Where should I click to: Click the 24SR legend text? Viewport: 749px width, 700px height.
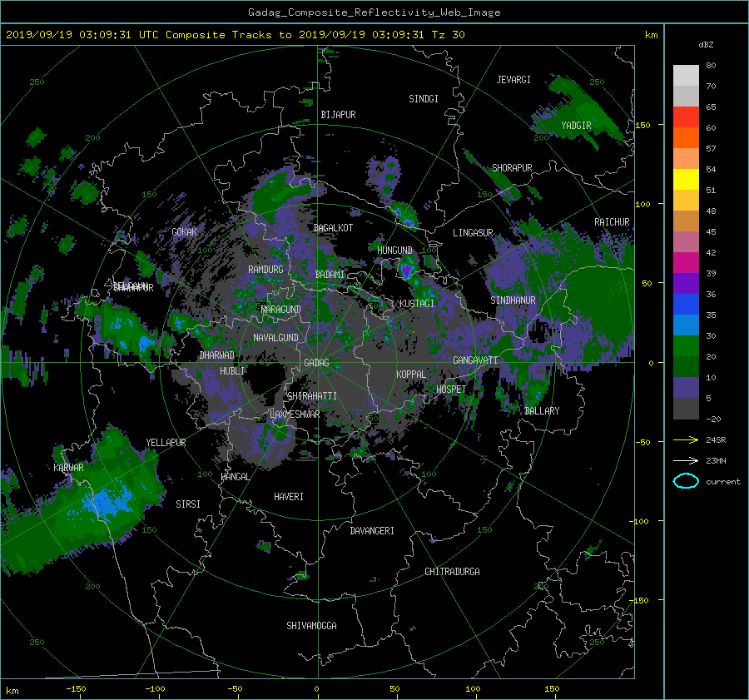point(716,440)
